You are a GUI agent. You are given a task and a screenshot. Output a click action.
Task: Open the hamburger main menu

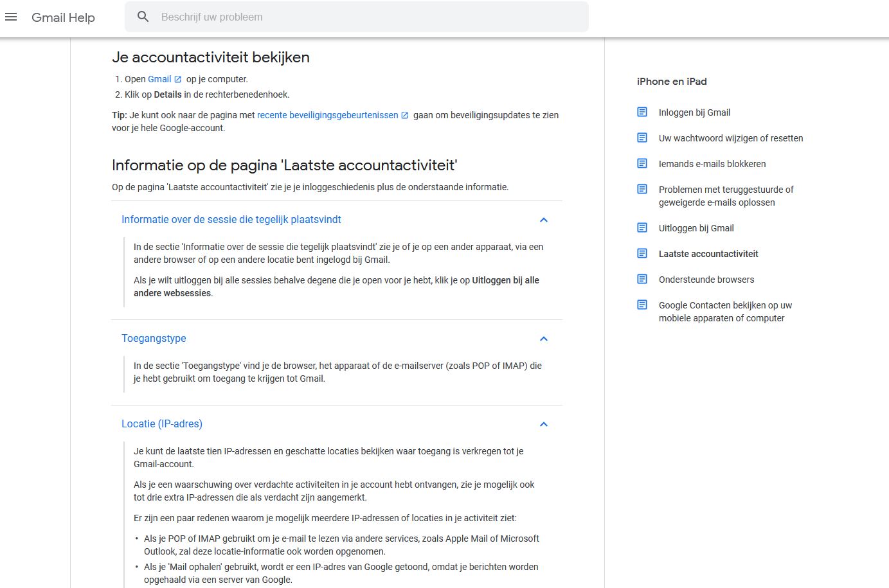point(11,17)
